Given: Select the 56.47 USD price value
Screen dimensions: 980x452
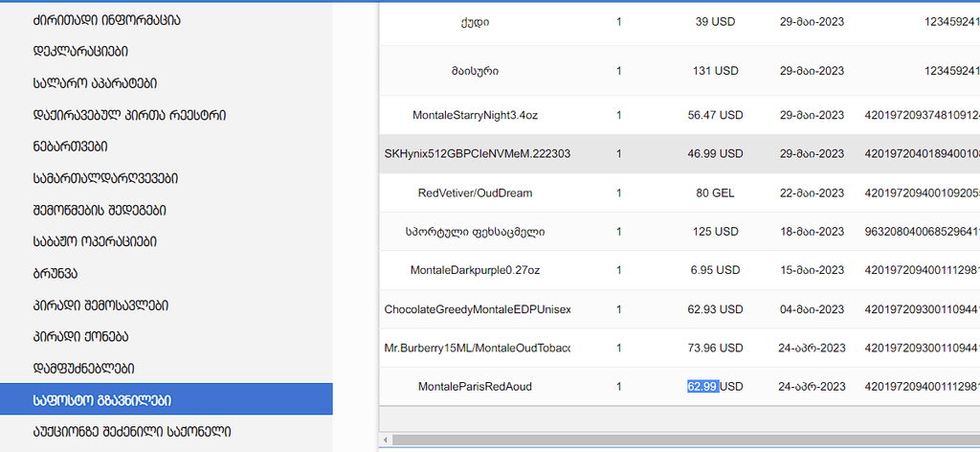Looking at the screenshot, I should 715,115.
